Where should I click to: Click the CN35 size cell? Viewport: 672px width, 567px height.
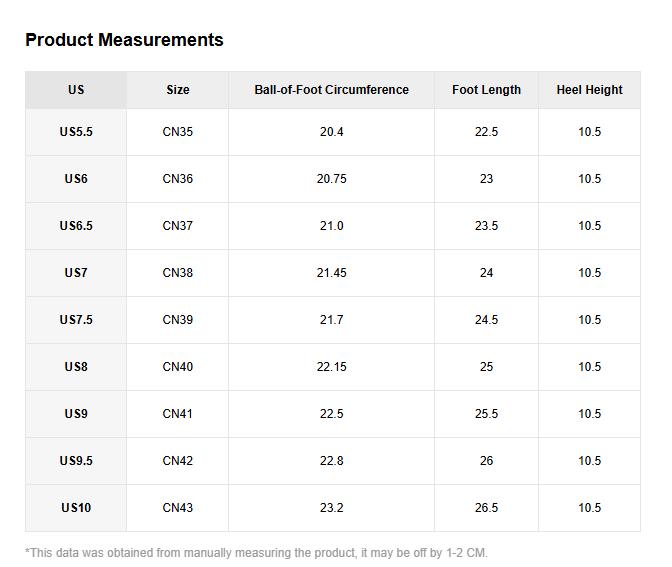(x=178, y=132)
